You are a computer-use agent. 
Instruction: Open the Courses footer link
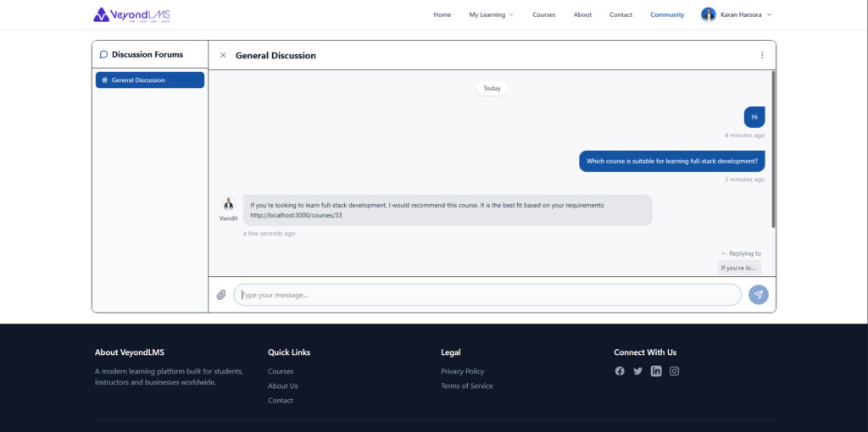(281, 372)
